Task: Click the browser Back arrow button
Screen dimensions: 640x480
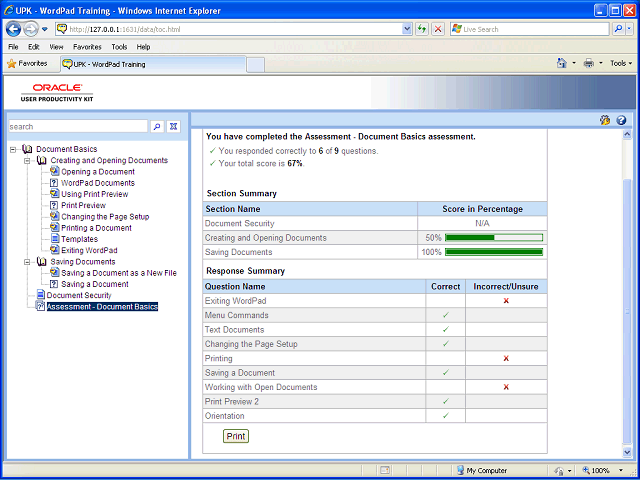Action: point(14,29)
